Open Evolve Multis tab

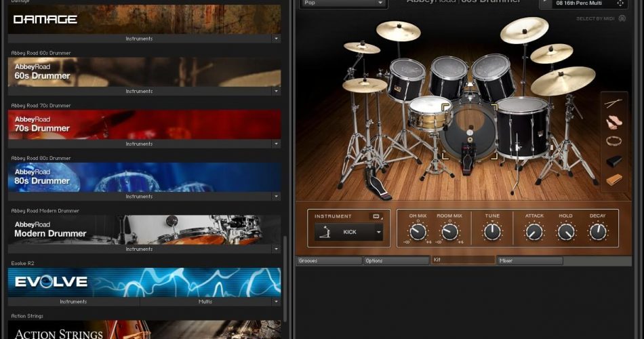pos(205,302)
